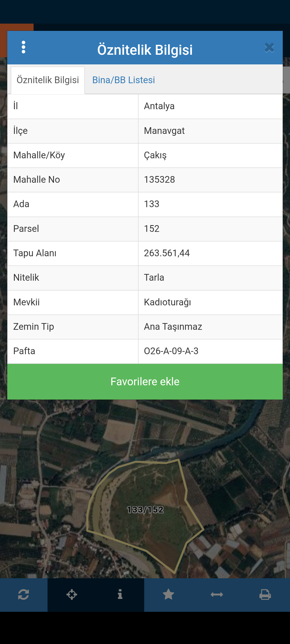Click the Antalya province value cell
290x644 pixels.
(159, 106)
